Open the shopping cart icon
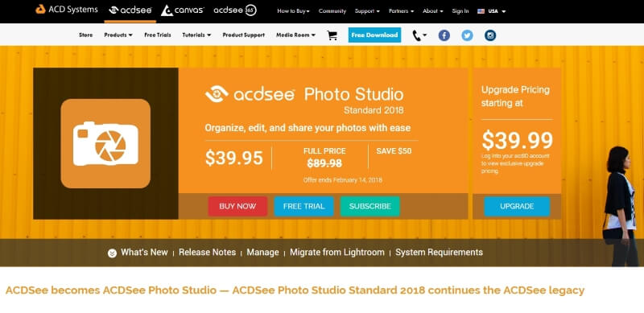The width and height of the screenshot is (644, 313). tap(332, 35)
